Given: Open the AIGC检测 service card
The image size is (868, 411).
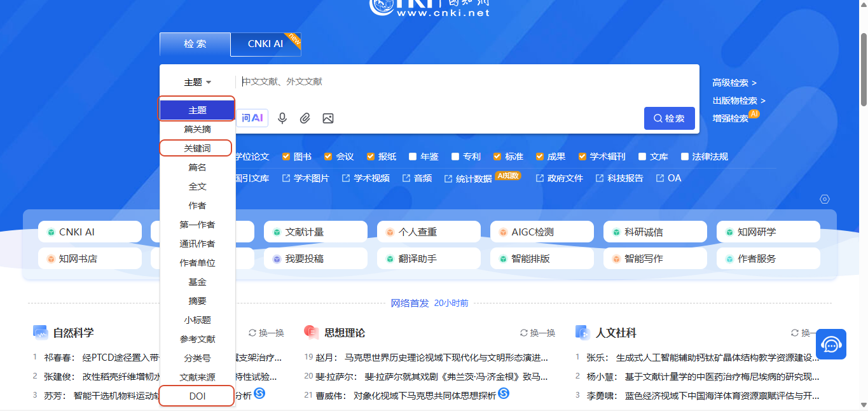Looking at the screenshot, I should tap(542, 232).
